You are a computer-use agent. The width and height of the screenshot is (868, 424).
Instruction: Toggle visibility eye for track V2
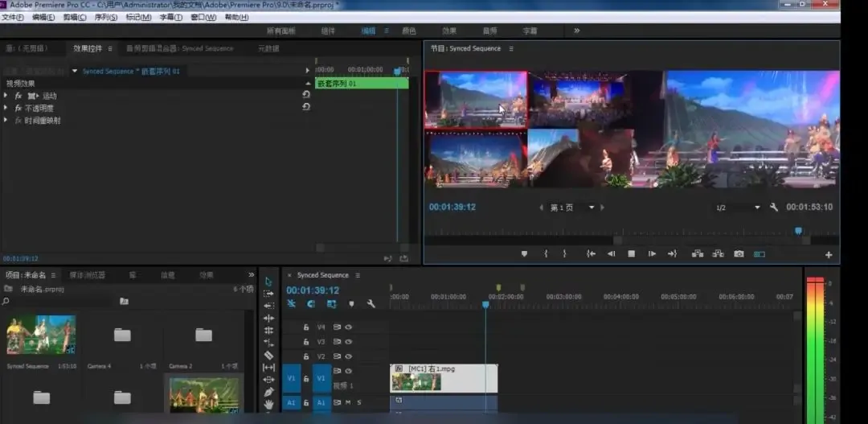(x=349, y=356)
